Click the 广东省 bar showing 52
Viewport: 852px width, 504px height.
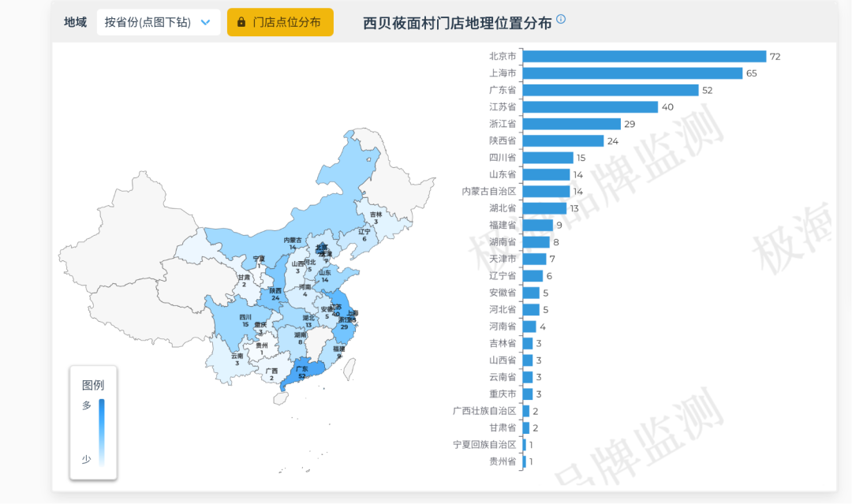[x=611, y=90]
